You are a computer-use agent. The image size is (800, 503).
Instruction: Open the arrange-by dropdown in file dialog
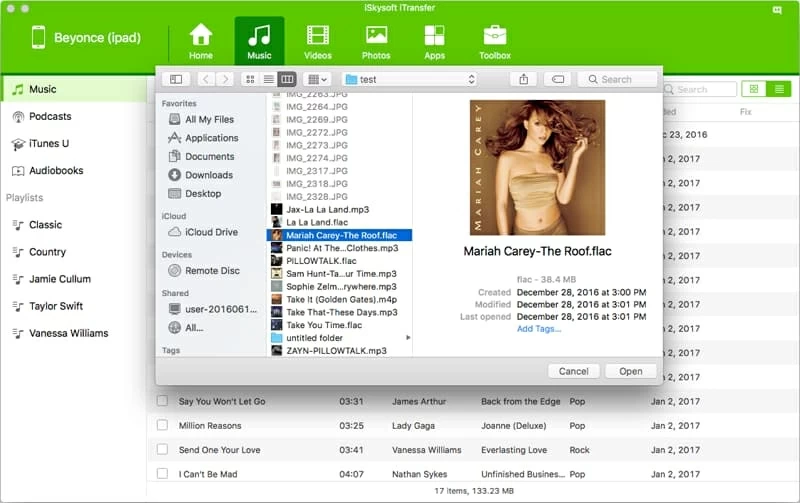(x=317, y=79)
